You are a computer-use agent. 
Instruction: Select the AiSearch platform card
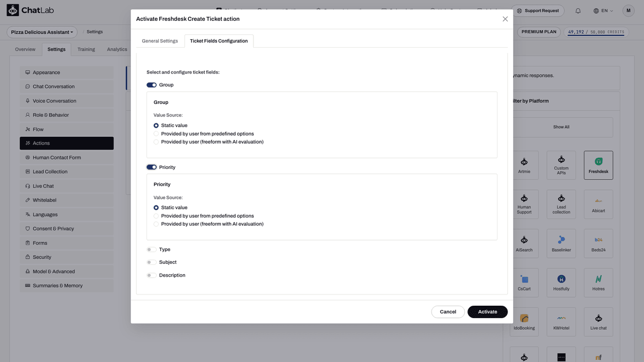pos(524,243)
